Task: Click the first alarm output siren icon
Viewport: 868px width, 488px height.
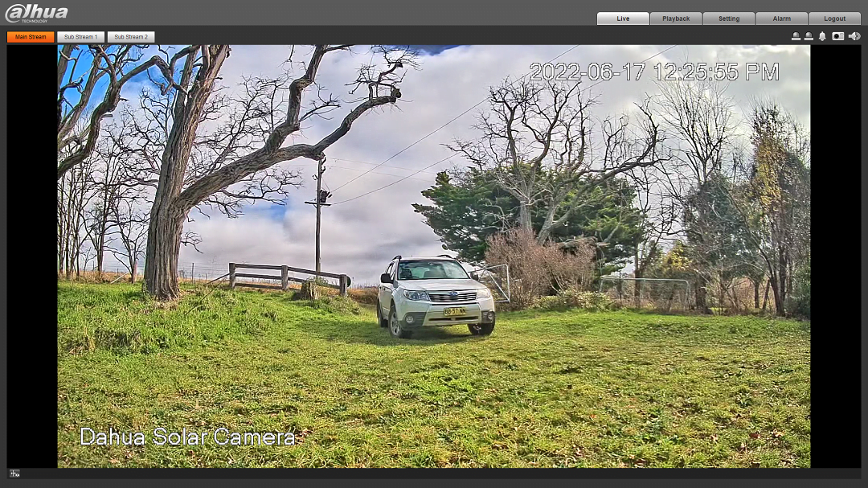Action: point(796,36)
